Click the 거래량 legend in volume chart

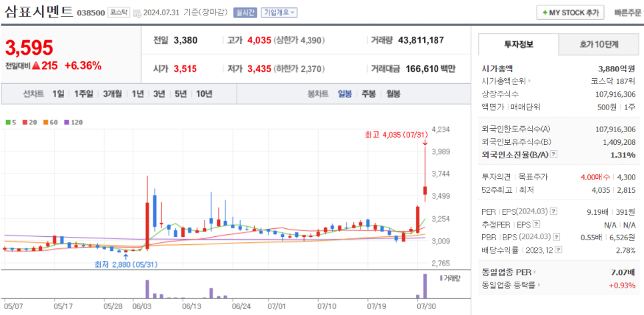click(x=450, y=278)
